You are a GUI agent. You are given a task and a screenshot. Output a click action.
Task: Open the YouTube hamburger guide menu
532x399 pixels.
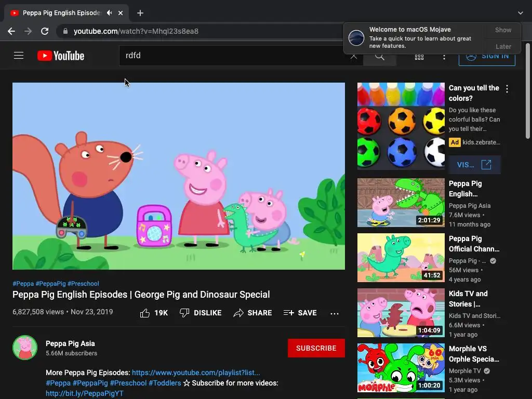pyautogui.click(x=19, y=55)
